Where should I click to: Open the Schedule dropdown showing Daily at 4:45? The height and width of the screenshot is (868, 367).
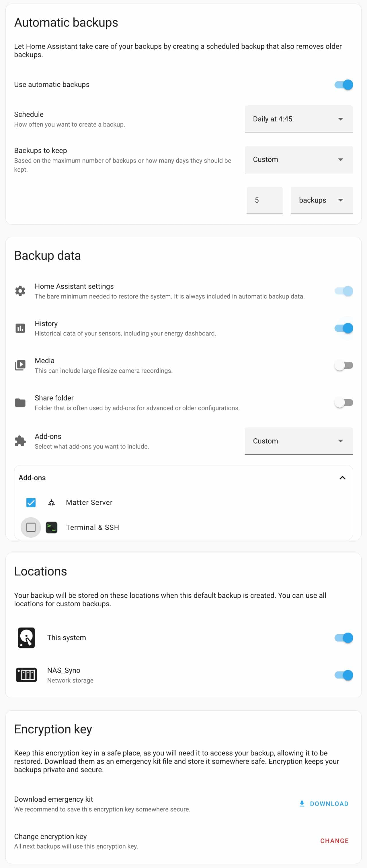(x=299, y=119)
